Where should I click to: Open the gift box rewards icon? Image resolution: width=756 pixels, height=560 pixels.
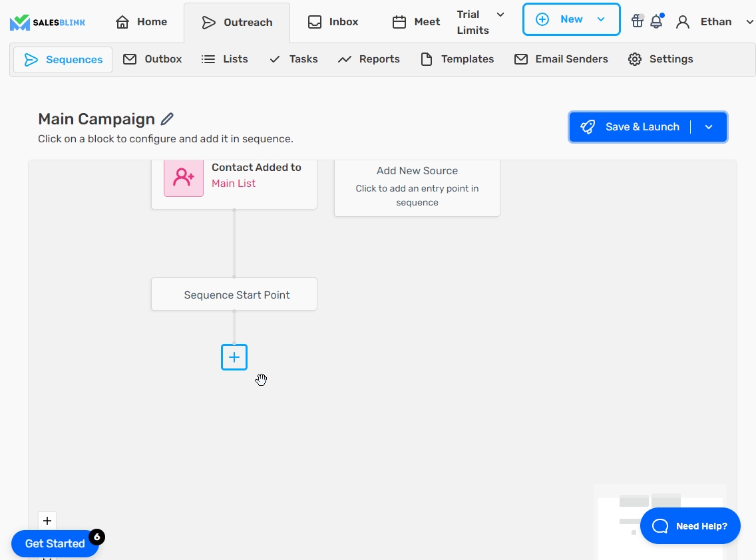coord(637,21)
